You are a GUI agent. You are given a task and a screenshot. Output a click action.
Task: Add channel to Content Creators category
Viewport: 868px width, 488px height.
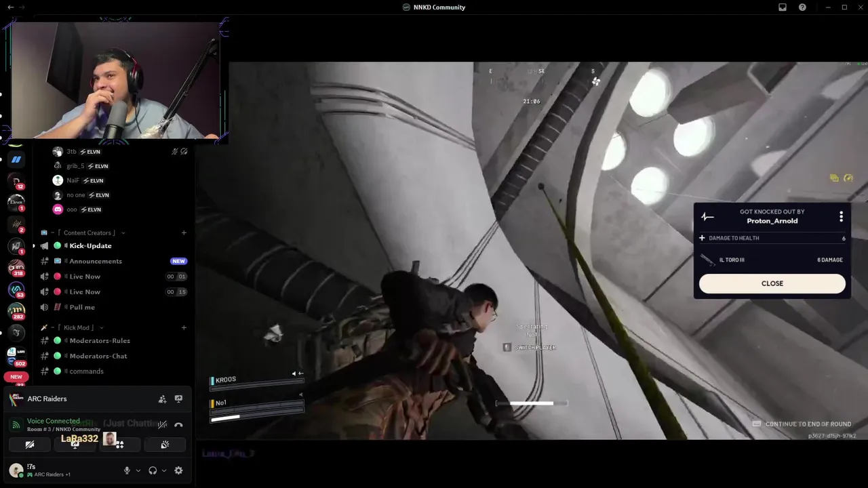(x=184, y=232)
